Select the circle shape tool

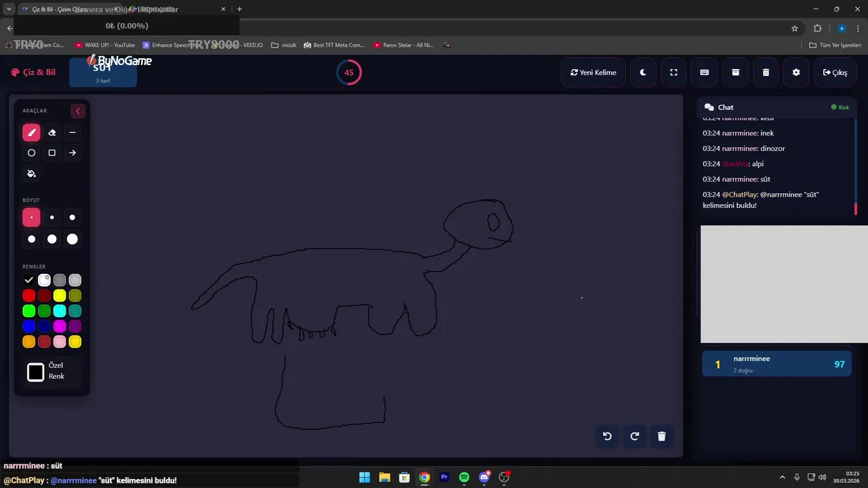pyautogui.click(x=31, y=153)
